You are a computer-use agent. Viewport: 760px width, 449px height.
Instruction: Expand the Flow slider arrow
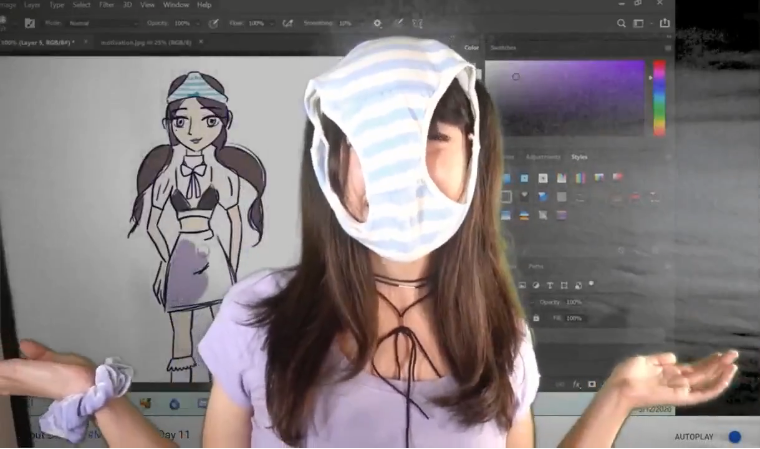click(x=271, y=23)
